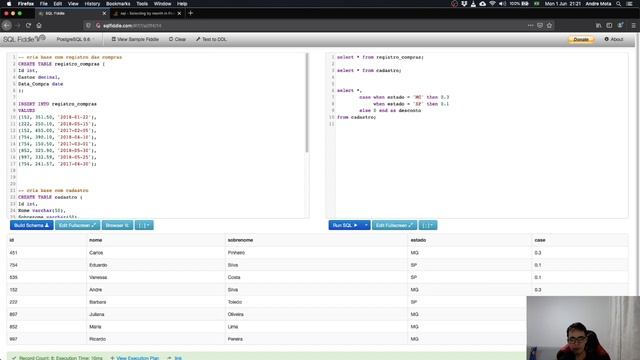This screenshot has height=360, width=640.
Task: Go back to the previous page
Action: [7, 25]
